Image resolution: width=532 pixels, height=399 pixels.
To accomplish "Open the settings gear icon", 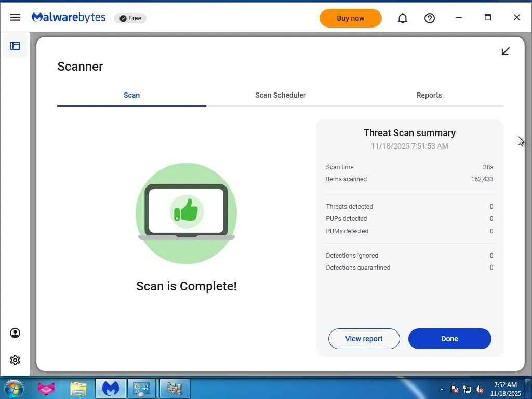I will (15, 360).
